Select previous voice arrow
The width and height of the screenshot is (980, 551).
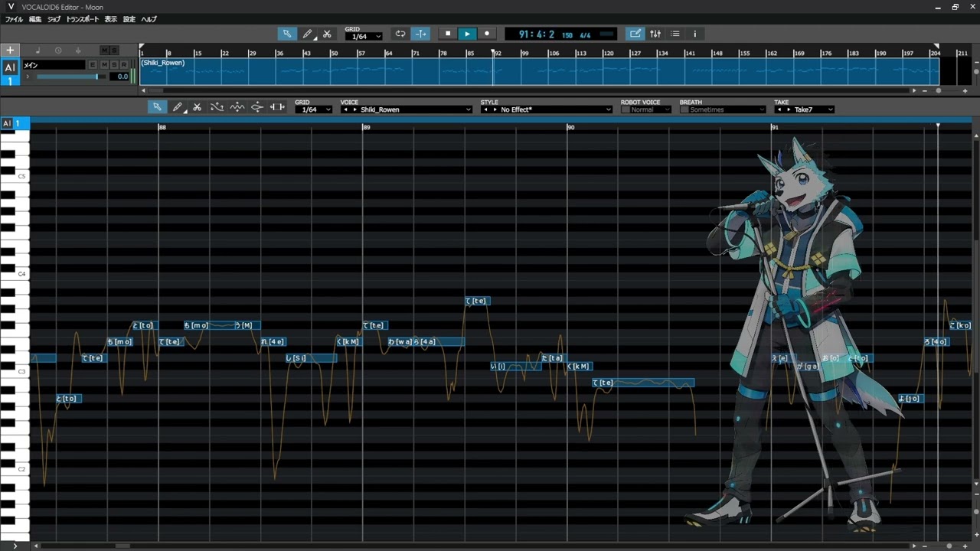tap(345, 109)
